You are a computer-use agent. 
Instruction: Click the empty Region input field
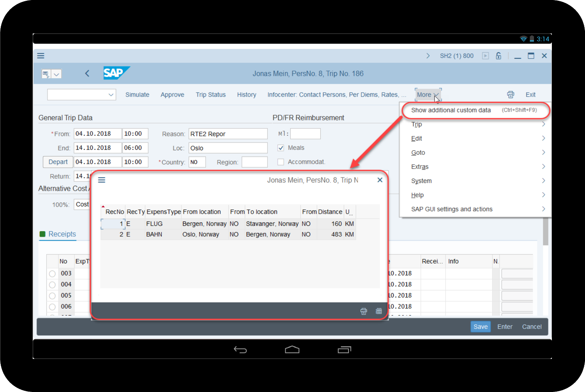[255, 162]
